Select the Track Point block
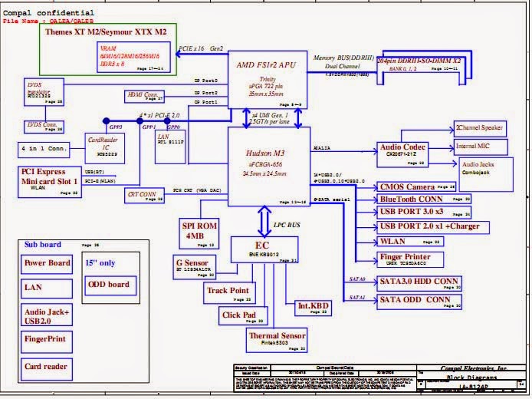532x399 pixels. coord(229,293)
